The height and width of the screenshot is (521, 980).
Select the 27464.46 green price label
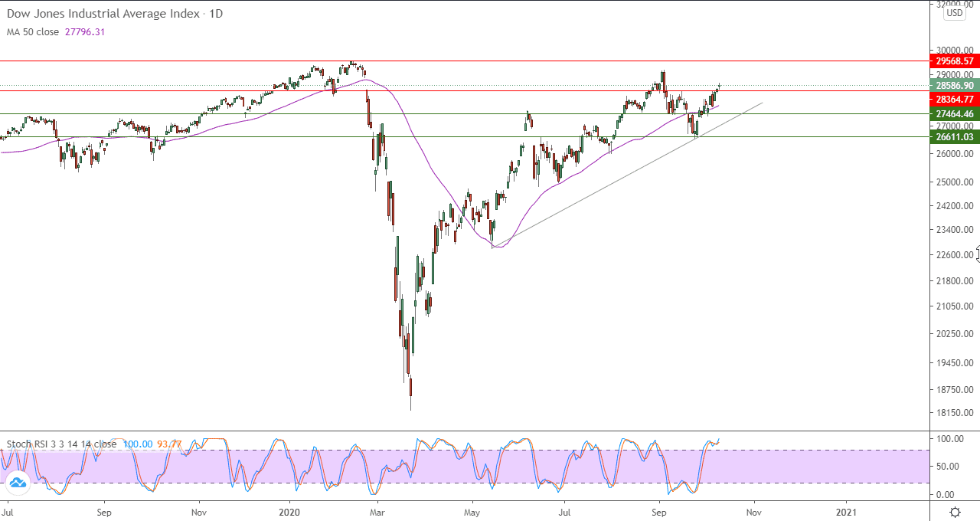coord(954,113)
